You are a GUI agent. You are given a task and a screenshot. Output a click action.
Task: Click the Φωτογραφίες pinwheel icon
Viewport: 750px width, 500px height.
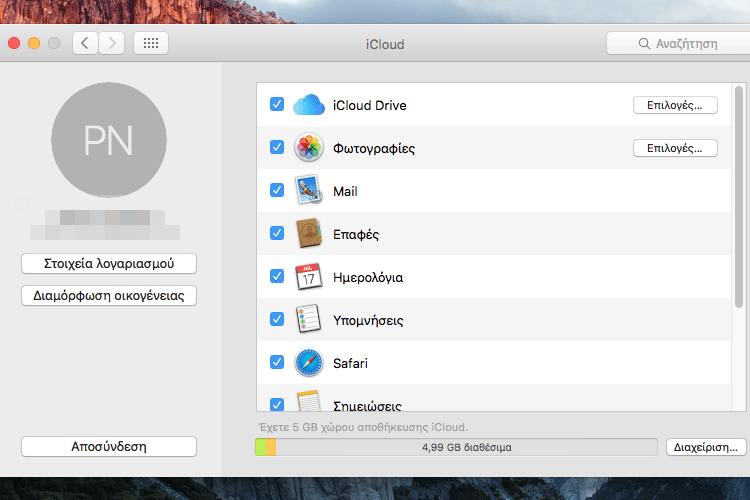tap(309, 147)
